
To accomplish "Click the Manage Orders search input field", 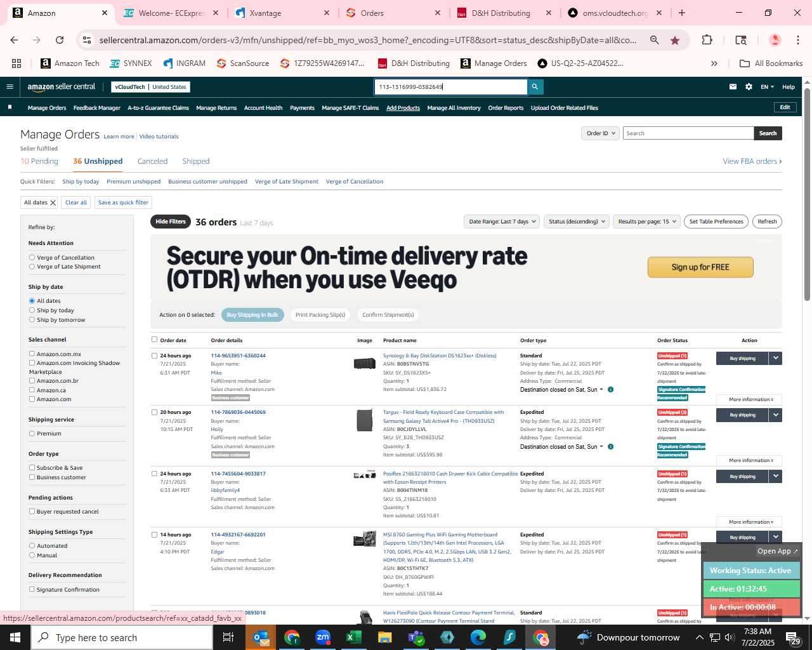I will (688, 133).
